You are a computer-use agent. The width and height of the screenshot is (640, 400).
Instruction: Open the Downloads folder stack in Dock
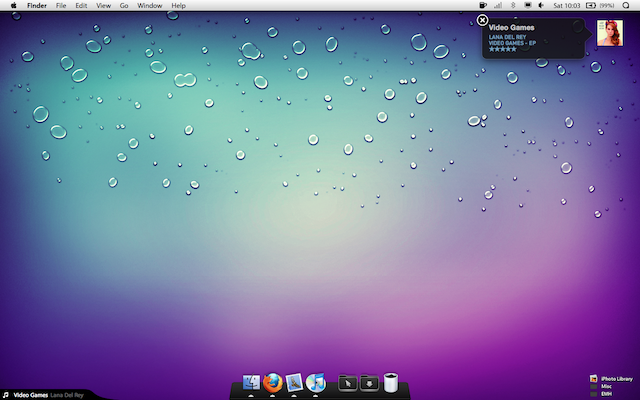coord(369,383)
